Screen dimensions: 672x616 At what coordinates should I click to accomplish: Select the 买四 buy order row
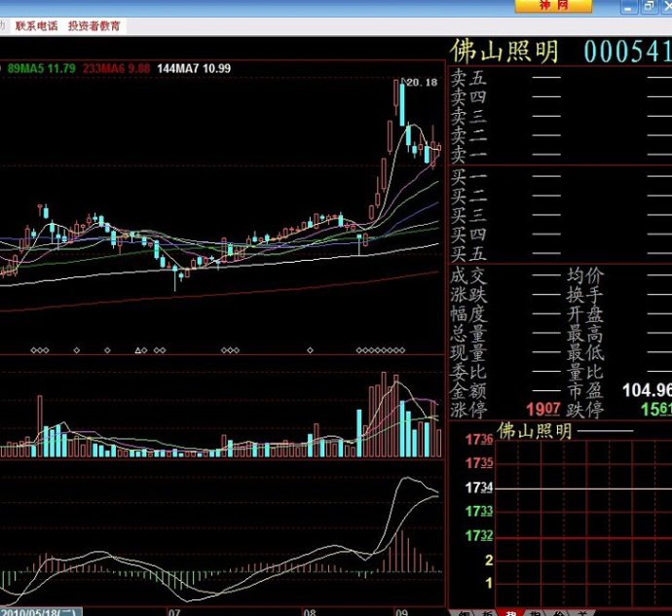pos(560,235)
